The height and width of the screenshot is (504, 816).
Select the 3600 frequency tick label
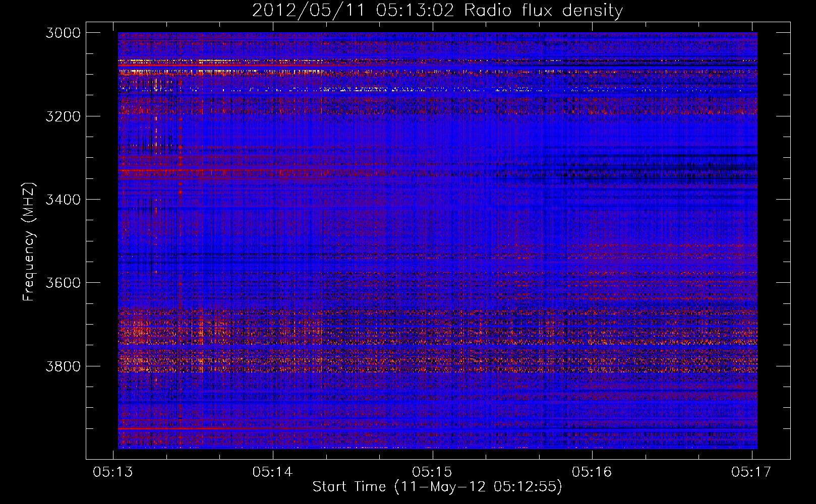tap(63, 283)
